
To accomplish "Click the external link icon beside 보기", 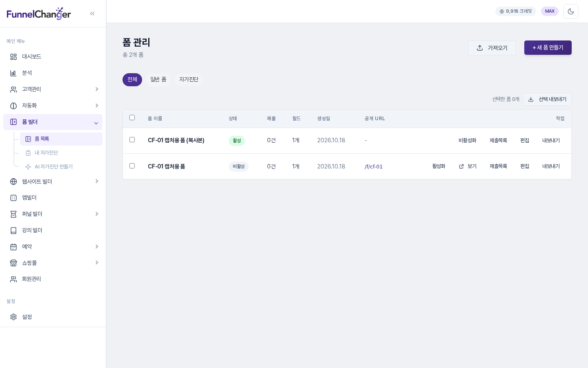I will 461,166.
